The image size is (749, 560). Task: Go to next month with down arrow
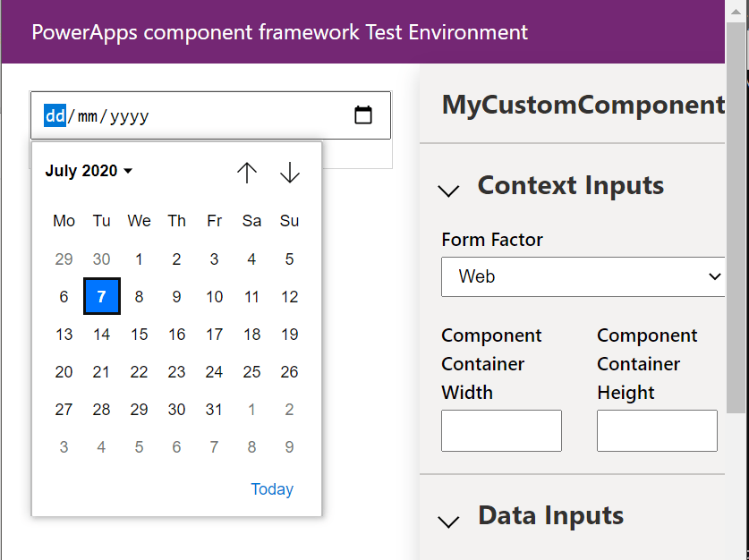(289, 173)
